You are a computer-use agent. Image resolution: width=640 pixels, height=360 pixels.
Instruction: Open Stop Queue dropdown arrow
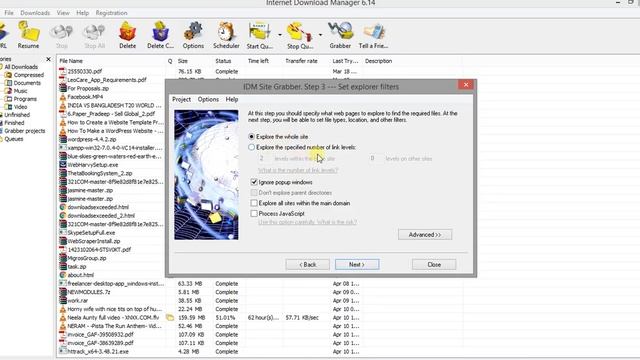pyautogui.click(x=320, y=35)
